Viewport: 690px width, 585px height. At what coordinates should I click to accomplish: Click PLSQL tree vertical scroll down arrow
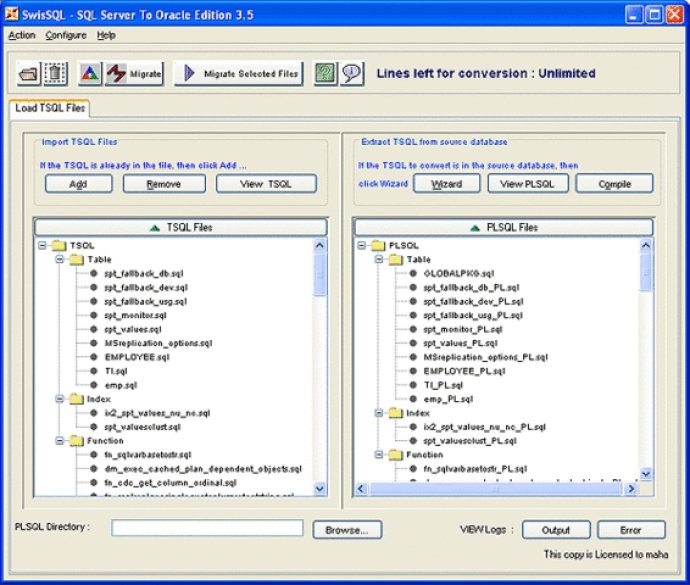click(x=646, y=474)
